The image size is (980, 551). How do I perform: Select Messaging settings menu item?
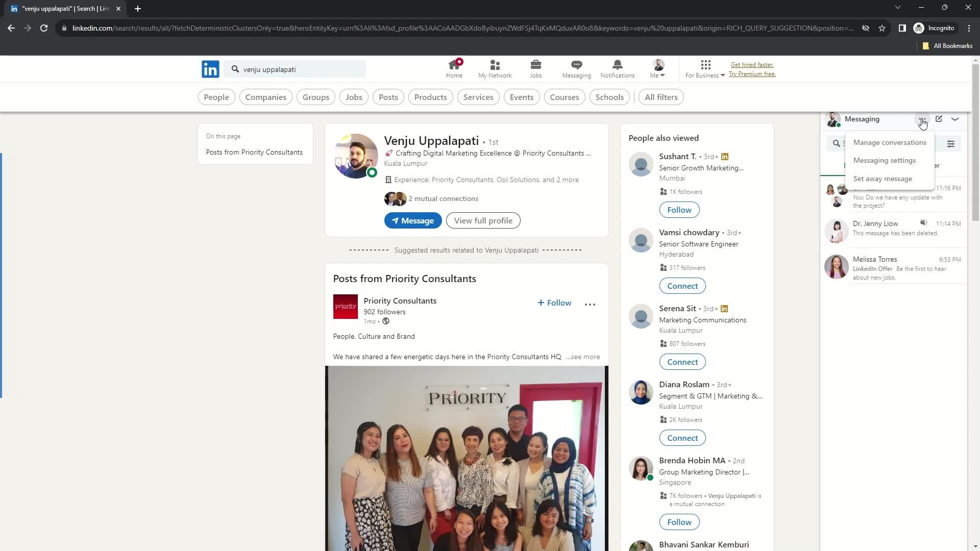click(x=885, y=160)
